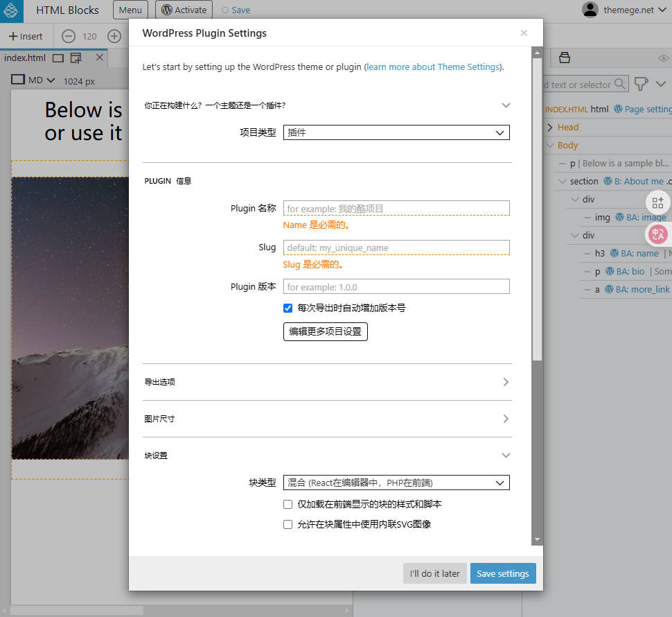The width and height of the screenshot is (672, 617).
Task: Click the Page settings WordPress link
Action: (x=643, y=110)
